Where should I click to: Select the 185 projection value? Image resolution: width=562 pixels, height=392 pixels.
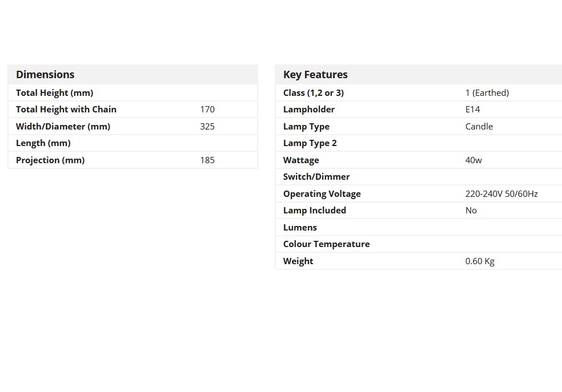207,160
